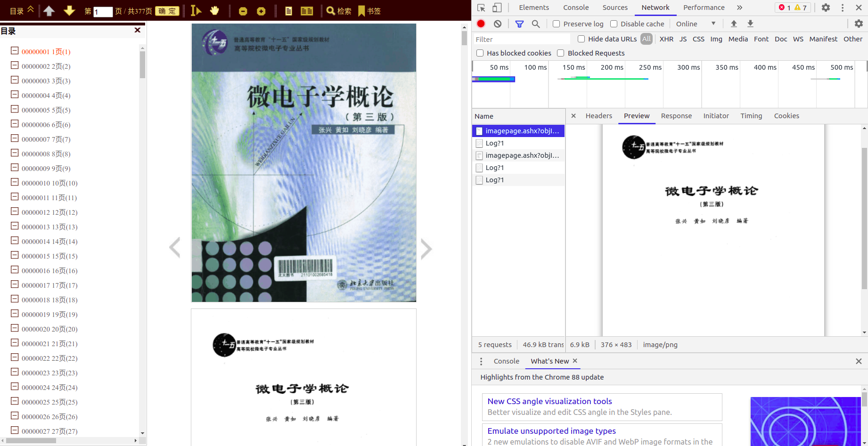Toggle checkbox for 00000005 5页(5)
Screen dimensions: 868x446
coord(15,109)
